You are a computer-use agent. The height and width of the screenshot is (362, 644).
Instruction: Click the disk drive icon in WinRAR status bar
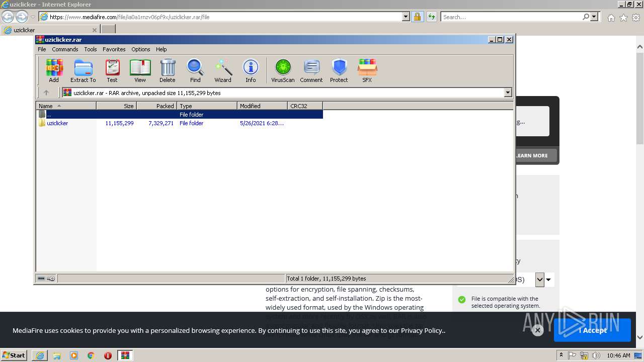42,279
